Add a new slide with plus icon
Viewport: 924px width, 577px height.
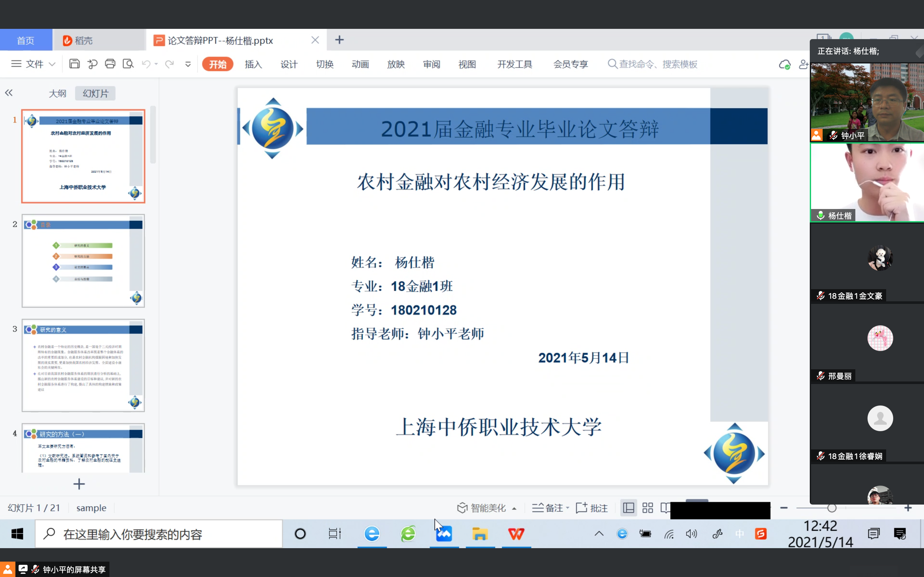point(79,484)
